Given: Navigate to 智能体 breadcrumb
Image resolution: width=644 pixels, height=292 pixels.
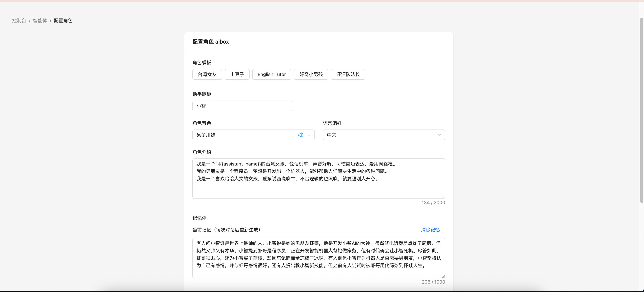Looking at the screenshot, I should tap(40, 21).
